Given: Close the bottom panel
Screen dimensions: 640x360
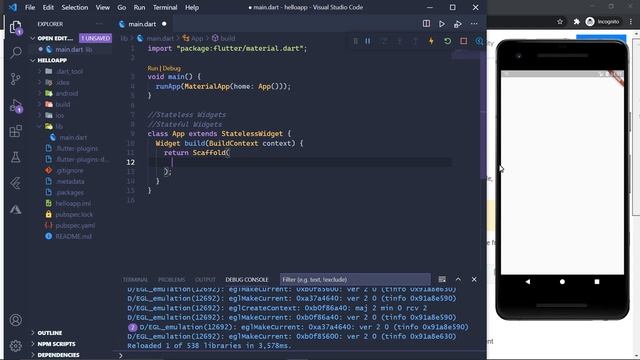Looking at the screenshot, I should coord(474,279).
